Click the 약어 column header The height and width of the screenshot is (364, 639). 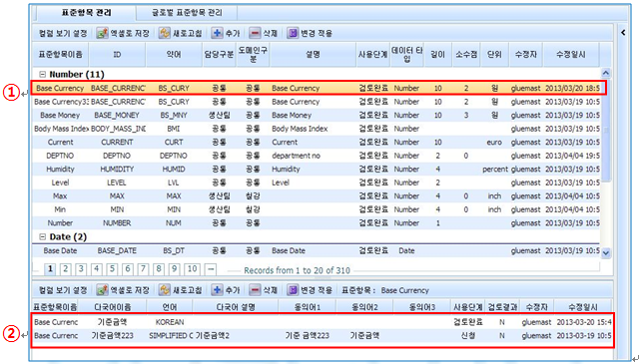coord(174,54)
